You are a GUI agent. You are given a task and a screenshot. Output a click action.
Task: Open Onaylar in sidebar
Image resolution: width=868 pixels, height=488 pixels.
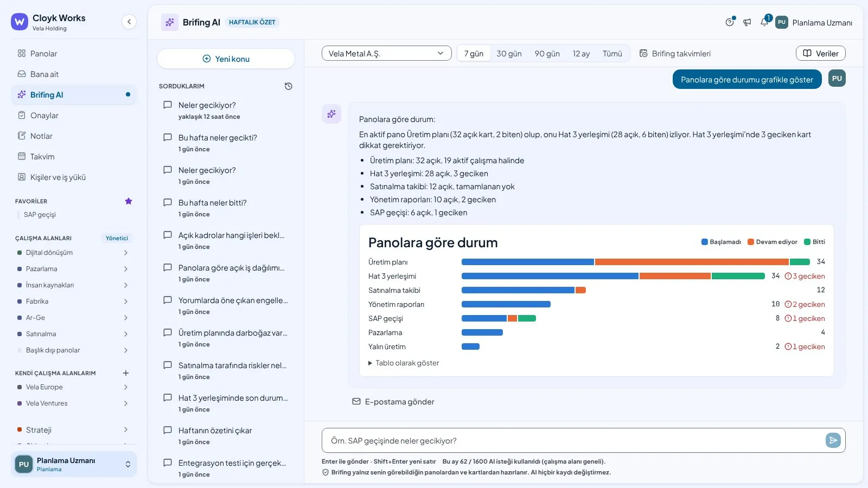tap(74, 115)
